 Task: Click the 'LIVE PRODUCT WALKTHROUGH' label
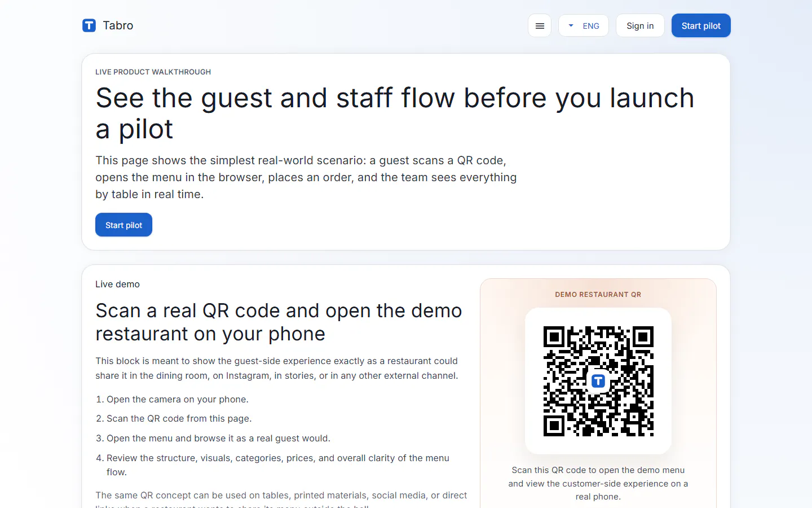click(153, 72)
